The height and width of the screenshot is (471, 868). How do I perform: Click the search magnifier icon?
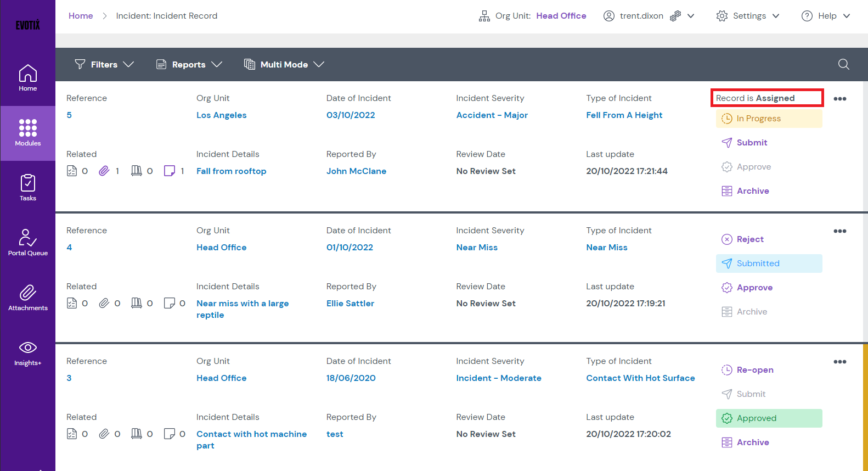click(x=843, y=64)
